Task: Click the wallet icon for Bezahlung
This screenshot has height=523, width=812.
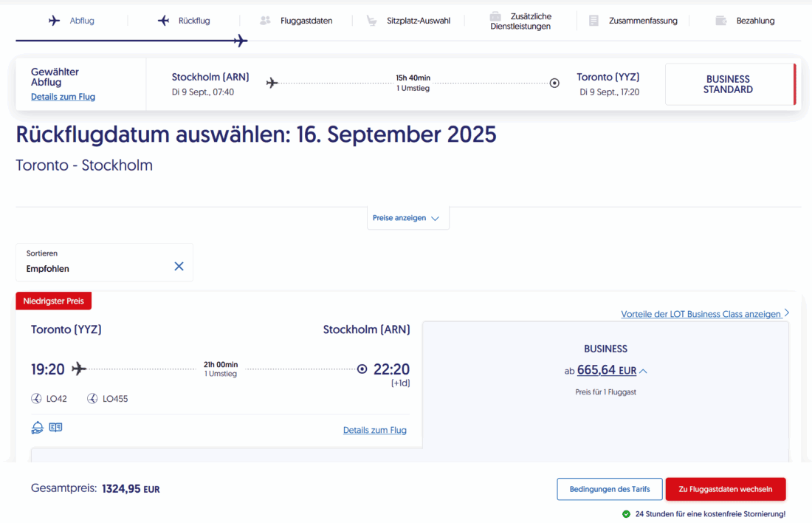Action: (721, 21)
